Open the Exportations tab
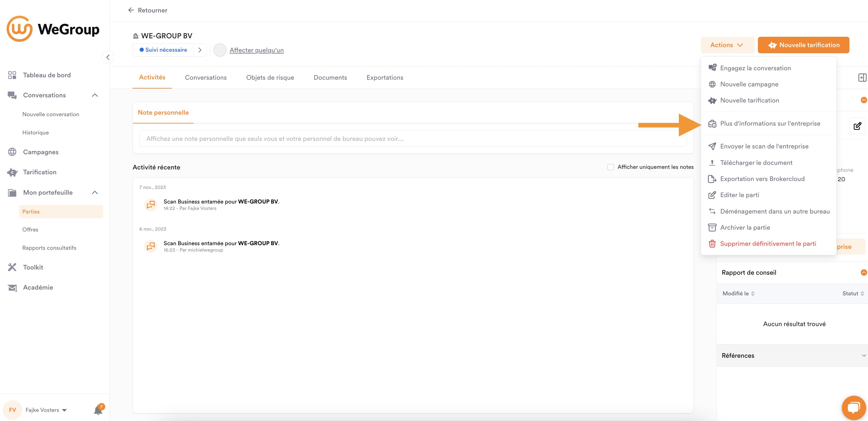This screenshot has height=421, width=868. tap(385, 78)
